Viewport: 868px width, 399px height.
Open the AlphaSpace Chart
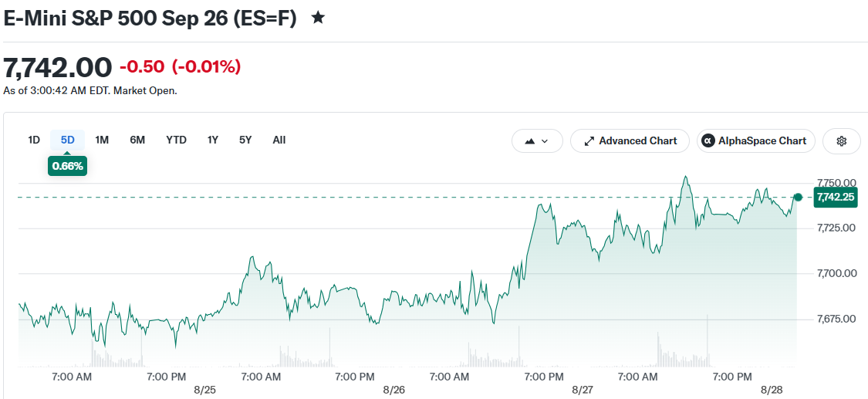755,141
